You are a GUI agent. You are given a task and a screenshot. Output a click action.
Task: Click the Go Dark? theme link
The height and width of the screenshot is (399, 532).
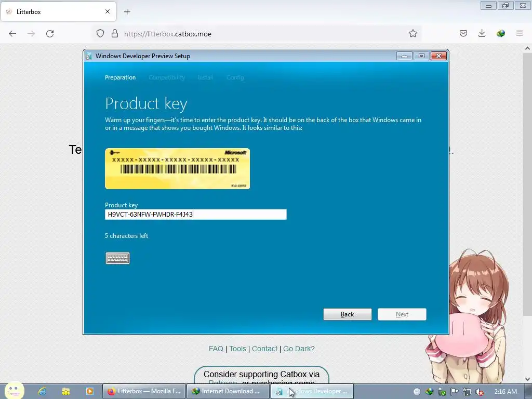[x=299, y=349]
